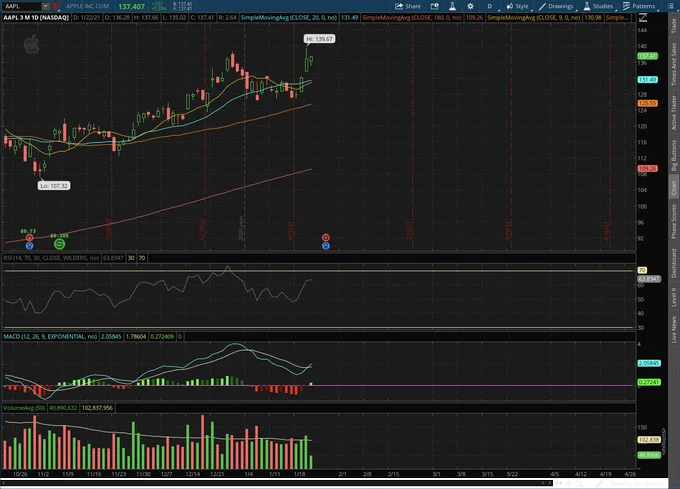Click the RSI 70 overbought level tag
680x489 pixels.
coord(142,258)
